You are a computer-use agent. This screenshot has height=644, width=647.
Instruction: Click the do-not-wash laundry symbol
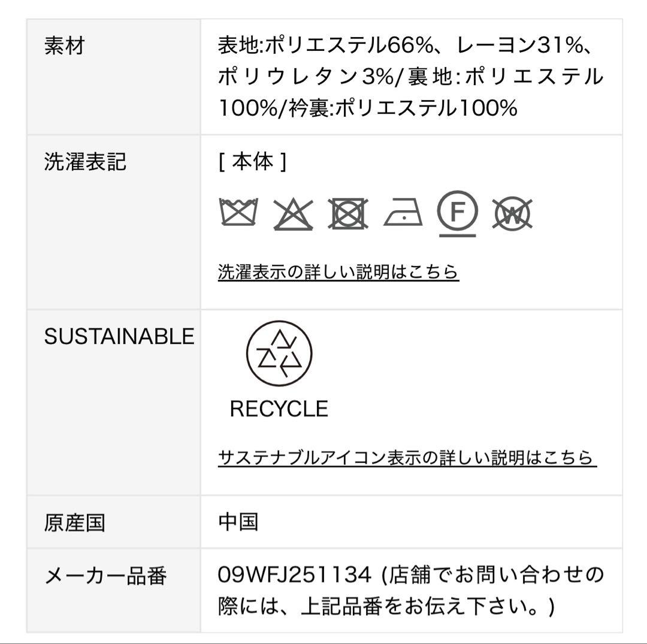pos(238,212)
